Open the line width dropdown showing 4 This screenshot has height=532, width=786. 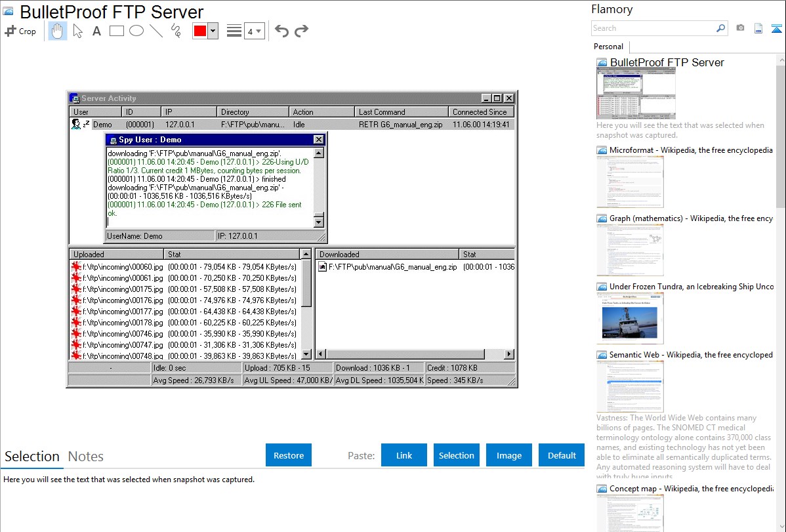point(255,31)
